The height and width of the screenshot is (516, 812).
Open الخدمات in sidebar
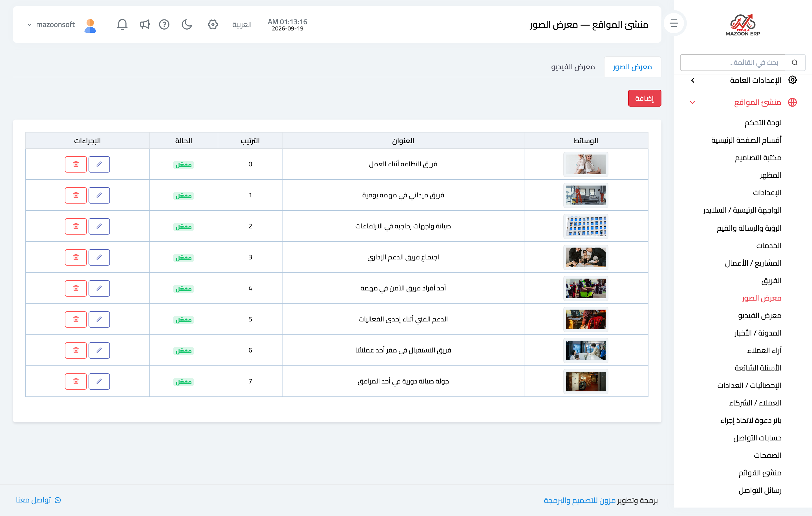click(769, 246)
